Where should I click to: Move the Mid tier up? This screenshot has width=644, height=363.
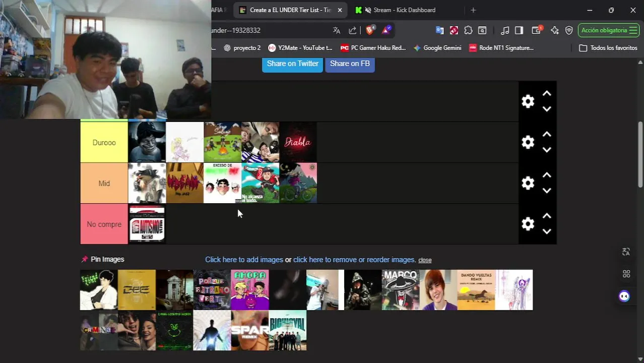point(547,175)
